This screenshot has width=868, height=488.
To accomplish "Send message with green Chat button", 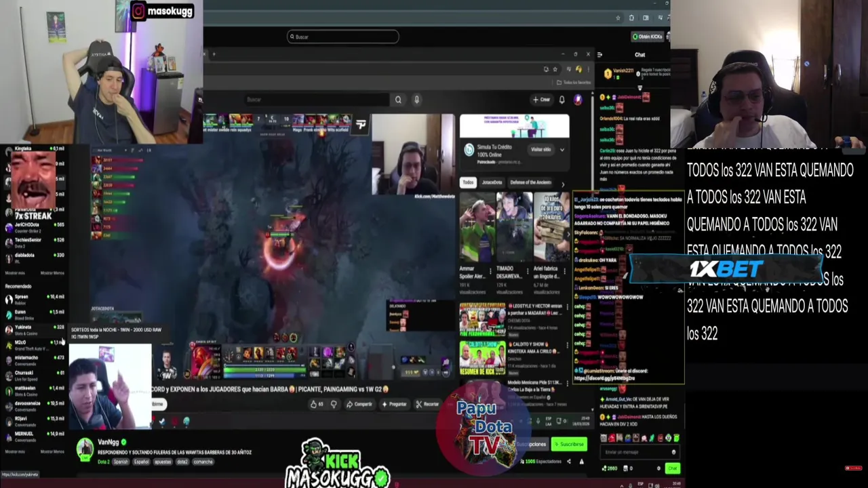I will [x=672, y=468].
